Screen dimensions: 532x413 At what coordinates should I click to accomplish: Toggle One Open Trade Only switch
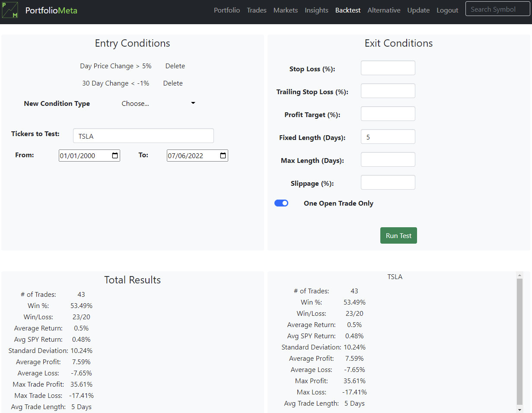pos(281,203)
